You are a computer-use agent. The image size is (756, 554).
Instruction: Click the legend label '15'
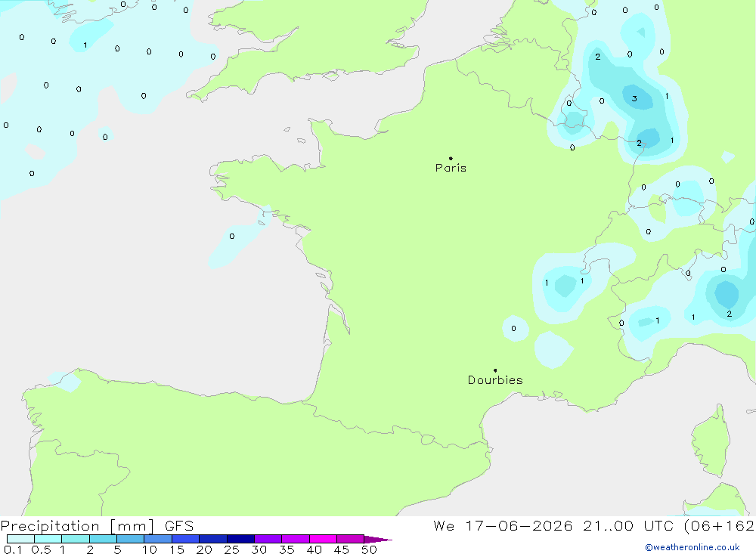[177, 549]
